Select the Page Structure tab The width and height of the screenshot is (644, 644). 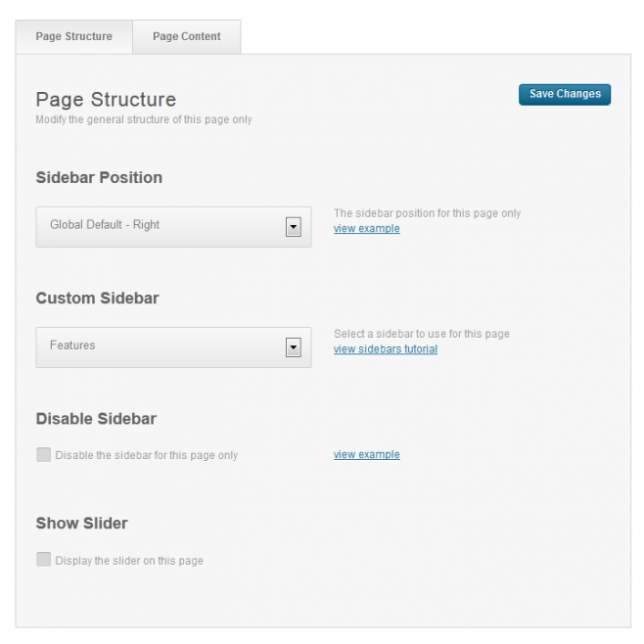(x=74, y=36)
